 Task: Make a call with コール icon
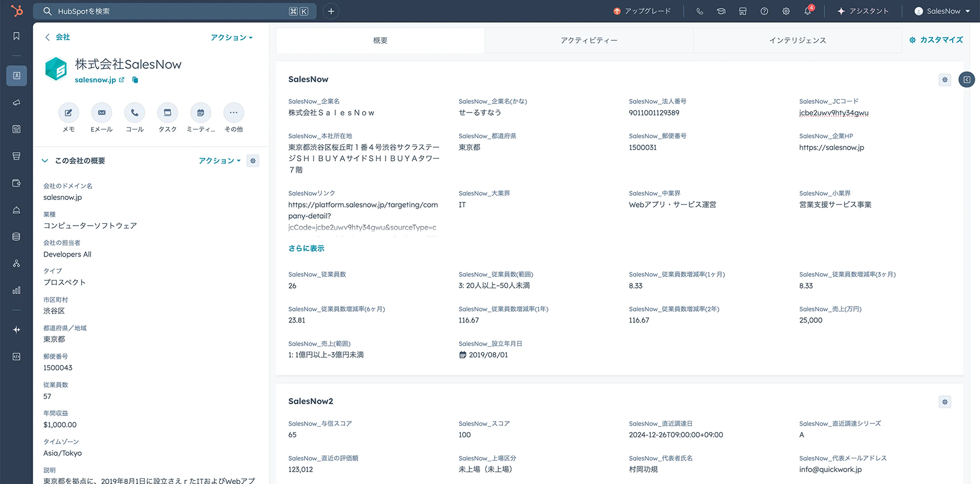point(135,113)
